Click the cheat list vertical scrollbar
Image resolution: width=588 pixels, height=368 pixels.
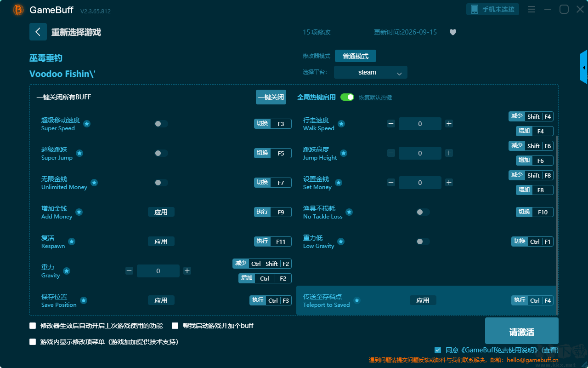(x=557, y=225)
